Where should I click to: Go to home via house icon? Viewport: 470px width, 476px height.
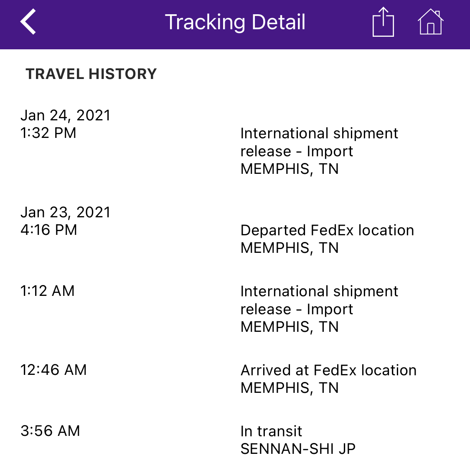[430, 22]
